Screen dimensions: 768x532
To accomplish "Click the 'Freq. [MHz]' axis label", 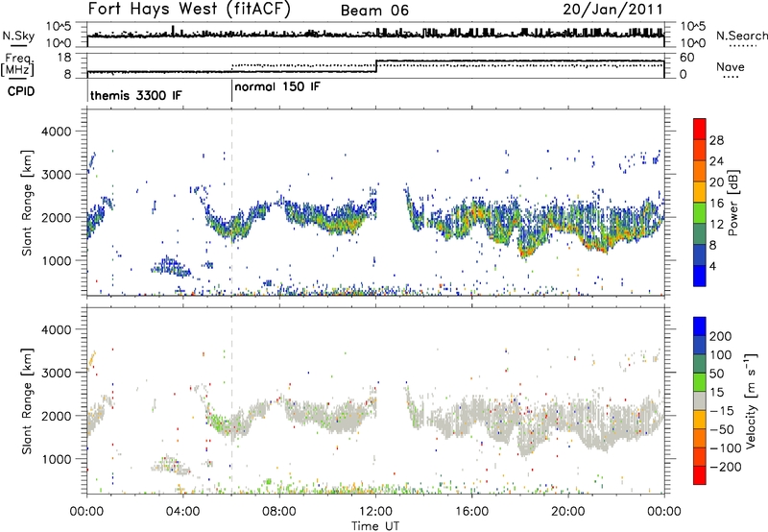I will (x=18, y=64).
